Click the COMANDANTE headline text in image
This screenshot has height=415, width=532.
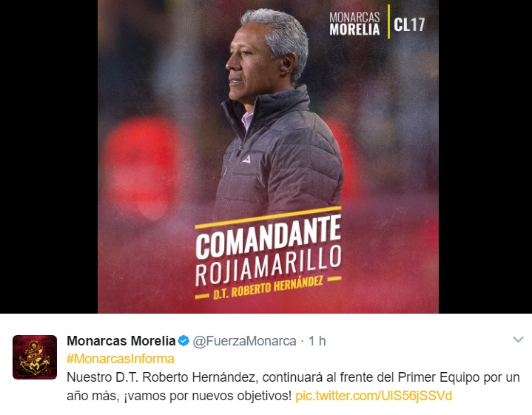(x=268, y=237)
